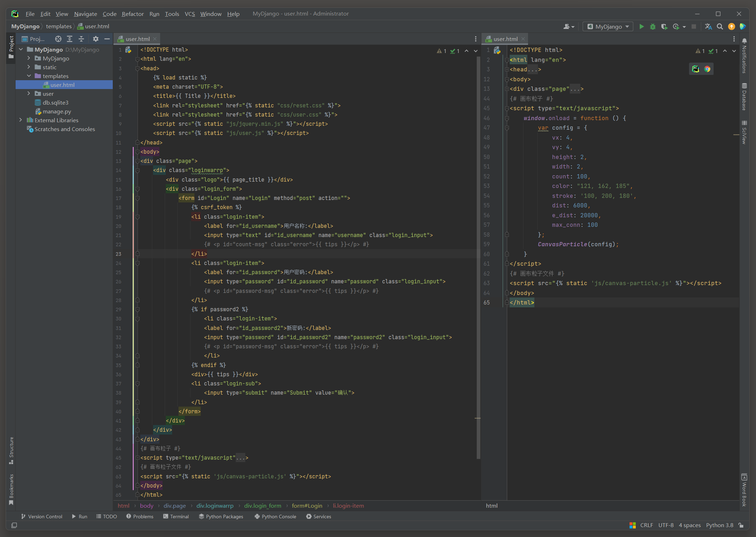Click the 4 spaces indent setting
The height and width of the screenshot is (537, 756).
tap(690, 525)
